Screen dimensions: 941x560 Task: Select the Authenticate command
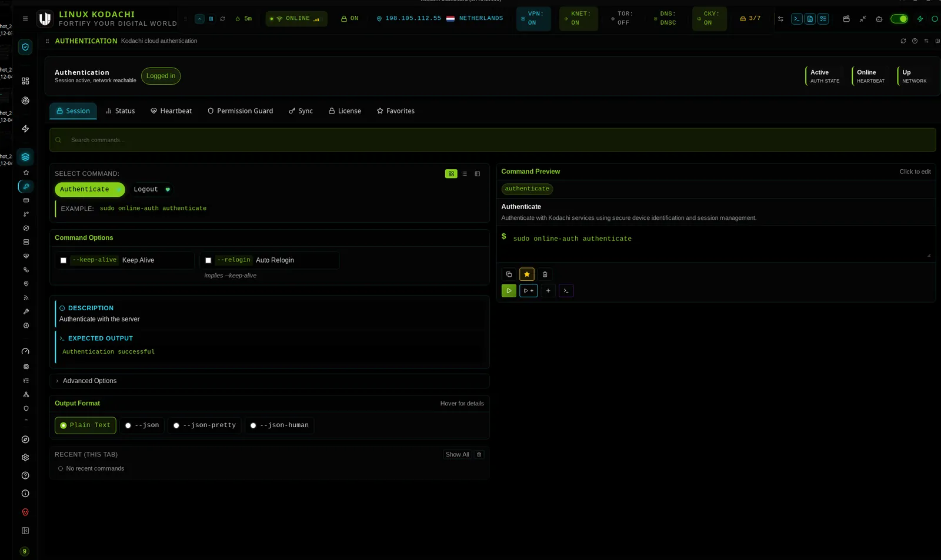90,190
